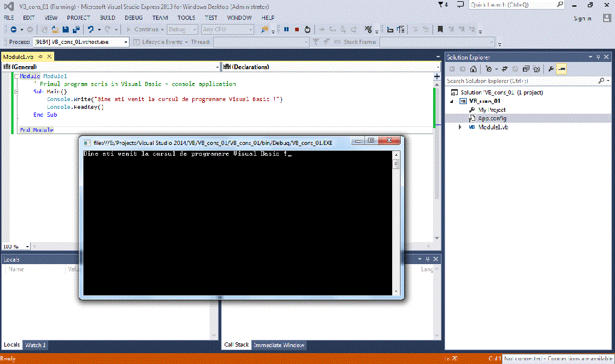Click the Find in Files toolbar icon
Screen dimensions: 615x364
pos(265,29)
